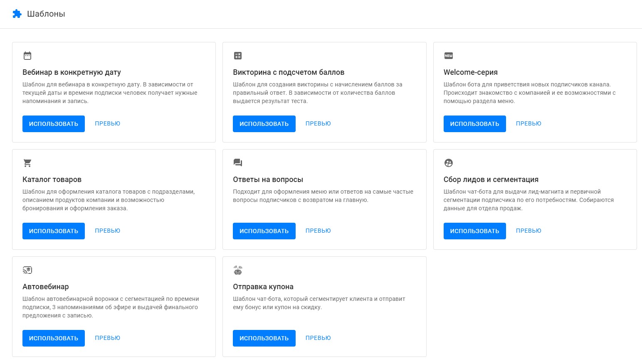This screenshot has width=642, height=364.
Task: Click the calculator icon on the Викторина card
Action: pyautogui.click(x=238, y=56)
